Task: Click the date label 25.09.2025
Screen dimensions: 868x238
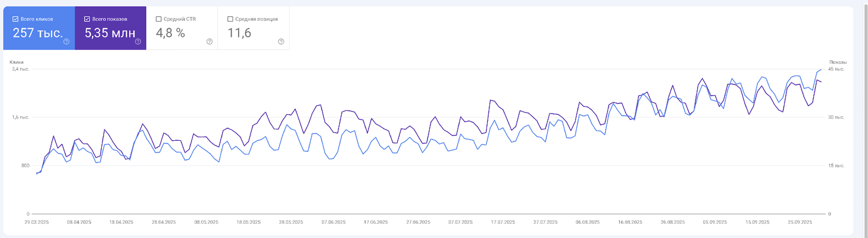Action: [800, 222]
